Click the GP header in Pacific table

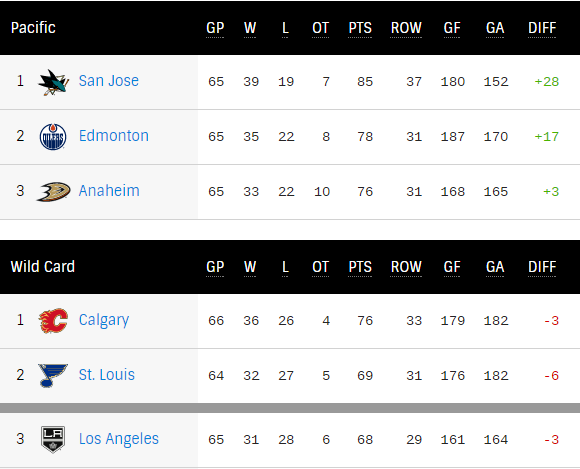pyautogui.click(x=215, y=28)
